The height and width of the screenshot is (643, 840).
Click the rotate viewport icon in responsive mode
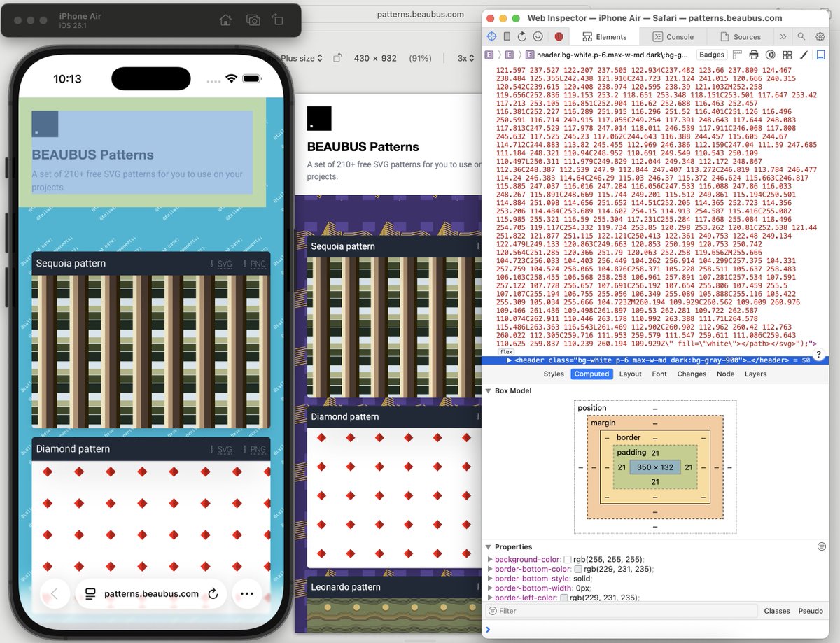[337, 58]
